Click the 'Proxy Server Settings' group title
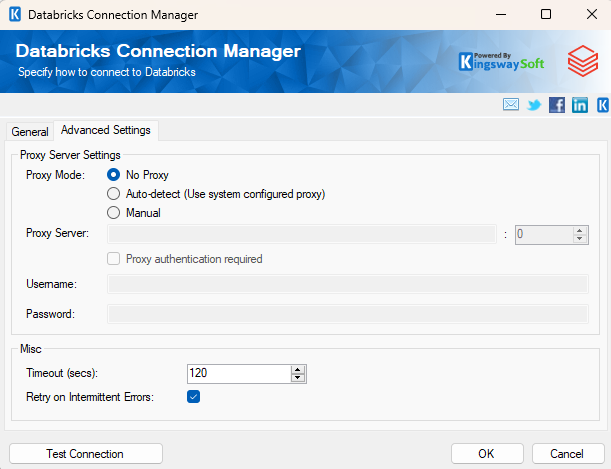The height and width of the screenshot is (469, 611). 70,155
